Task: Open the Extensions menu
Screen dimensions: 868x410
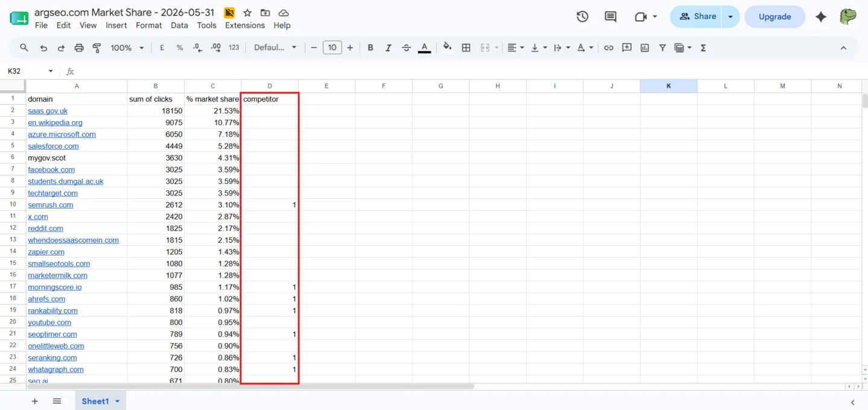Action: [x=245, y=25]
